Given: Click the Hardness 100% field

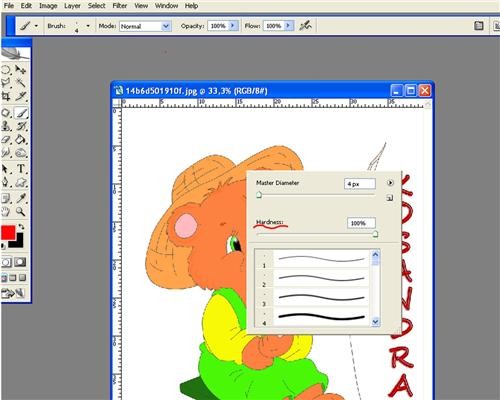Looking at the screenshot, I should point(361,223).
